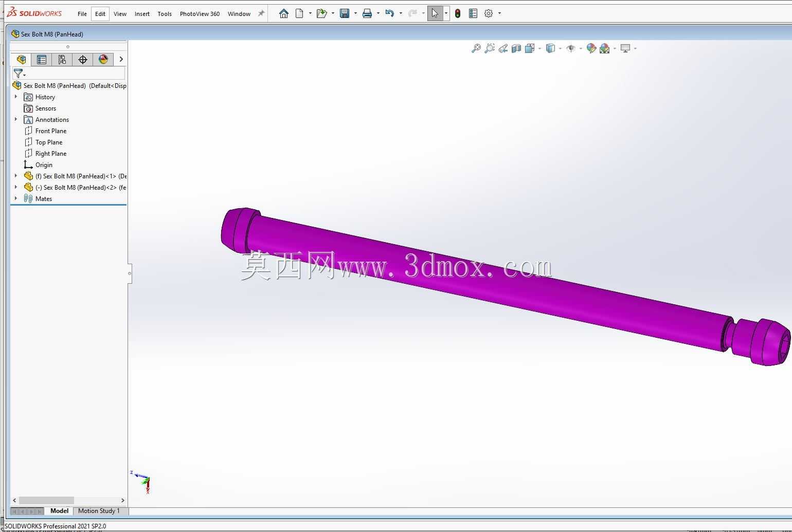The image size is (792, 532).
Task: Activate the Select cursor tool
Action: click(x=435, y=13)
